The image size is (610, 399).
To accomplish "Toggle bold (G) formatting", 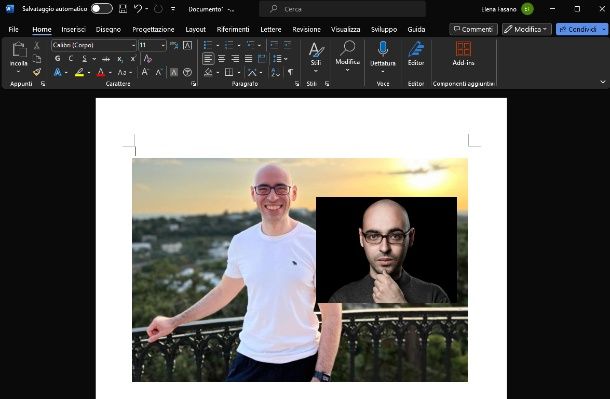I will pyautogui.click(x=58, y=59).
